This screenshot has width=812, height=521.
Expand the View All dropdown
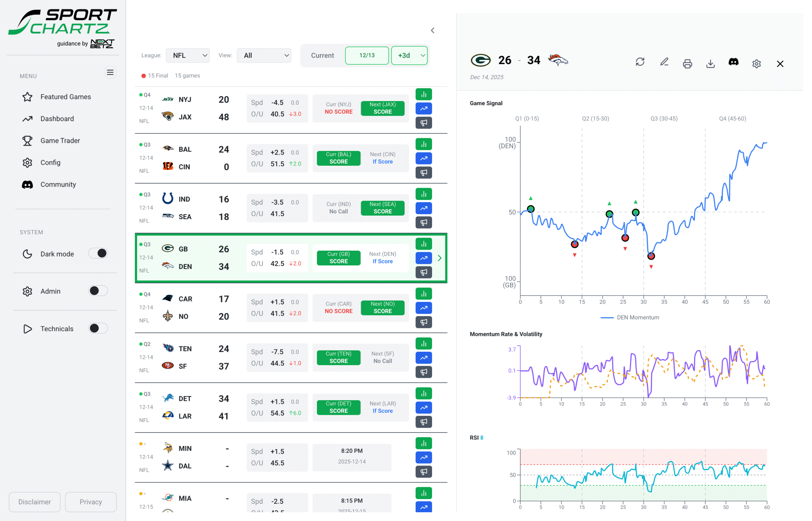(x=264, y=55)
